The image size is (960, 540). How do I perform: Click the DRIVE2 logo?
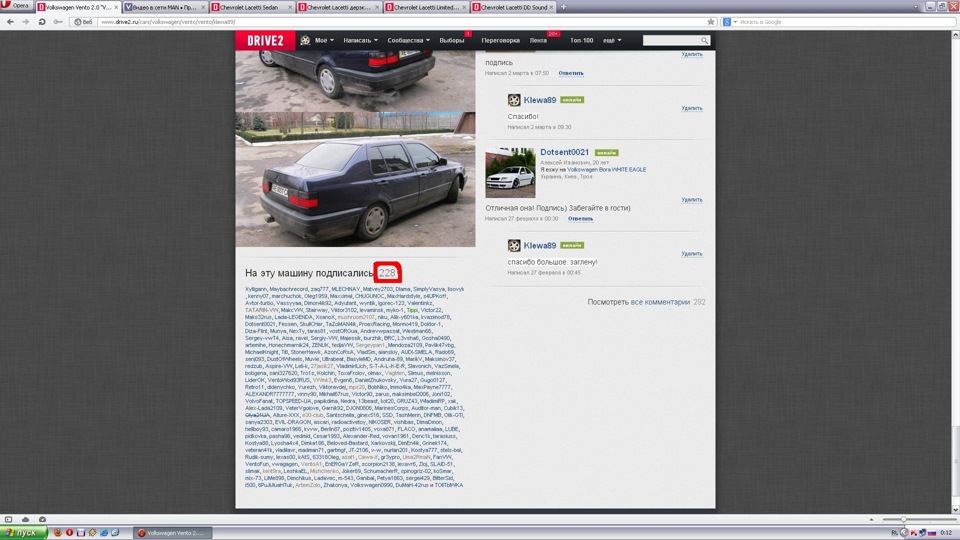(x=265, y=40)
